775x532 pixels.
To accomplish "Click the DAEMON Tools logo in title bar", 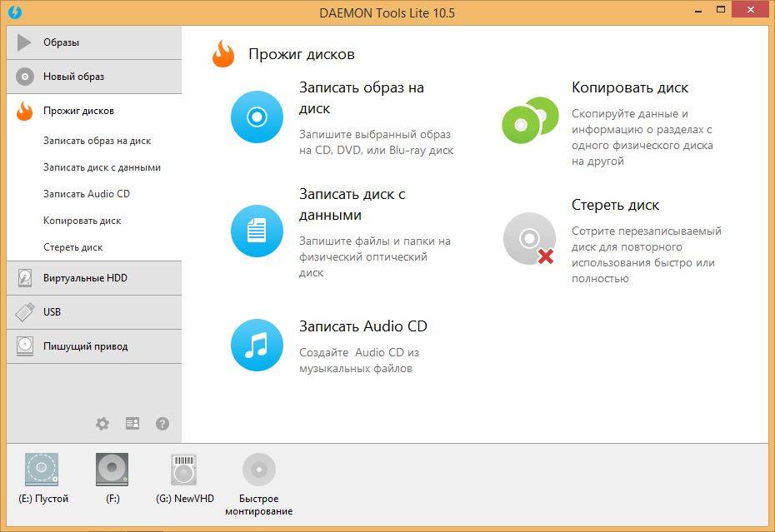I will tap(15, 12).
